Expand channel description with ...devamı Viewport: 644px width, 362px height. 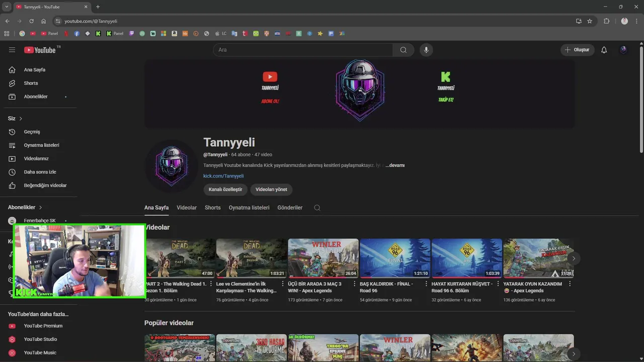click(395, 165)
